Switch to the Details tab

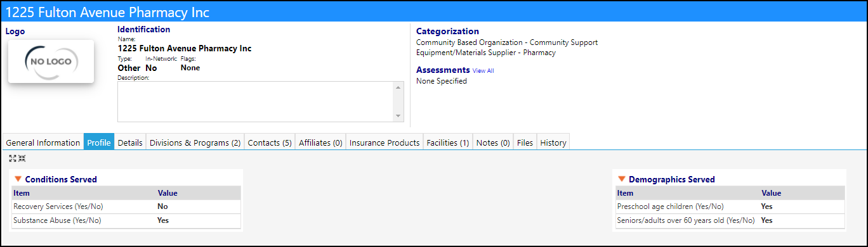tap(130, 142)
